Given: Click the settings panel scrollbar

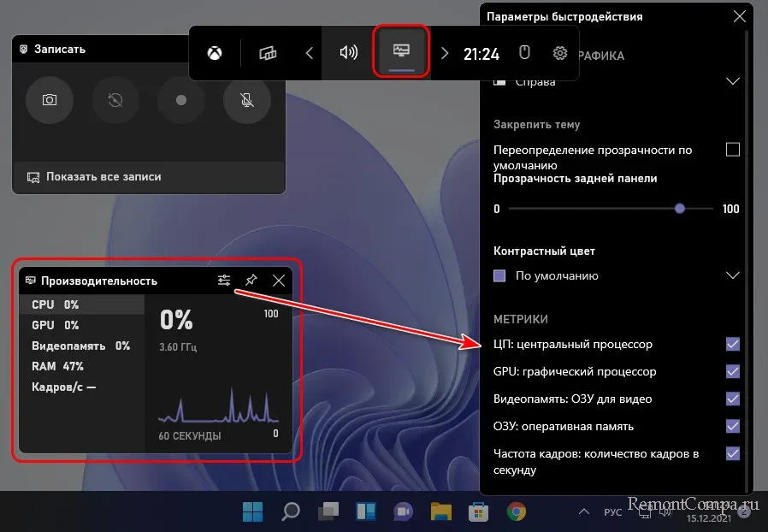Looking at the screenshot, I should tap(747, 260).
